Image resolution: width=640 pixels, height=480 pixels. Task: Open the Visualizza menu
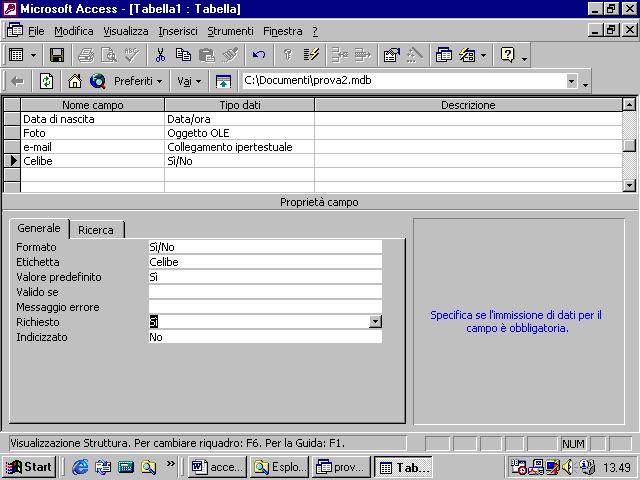126,31
